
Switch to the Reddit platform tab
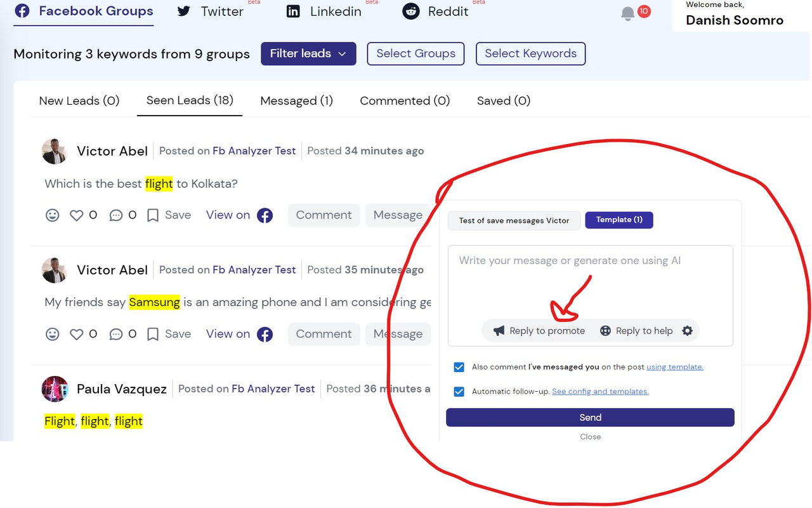coord(436,11)
